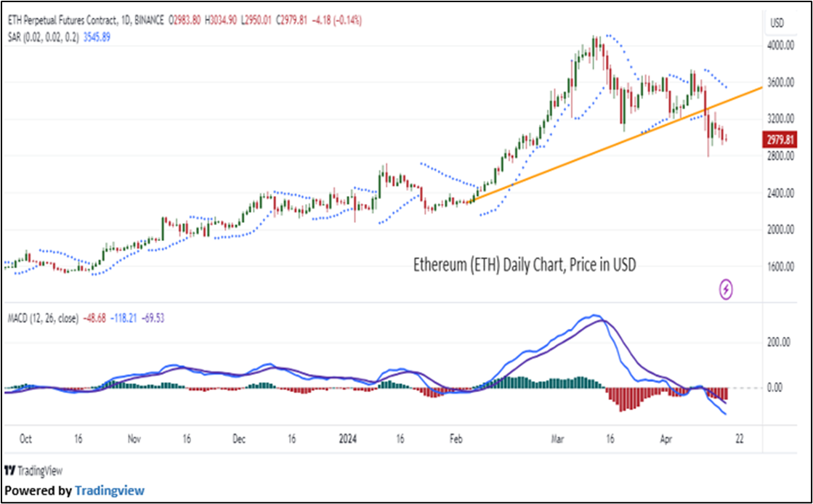Click the 2800.00 price axis label
Screen dimensions: 813x504
780,156
